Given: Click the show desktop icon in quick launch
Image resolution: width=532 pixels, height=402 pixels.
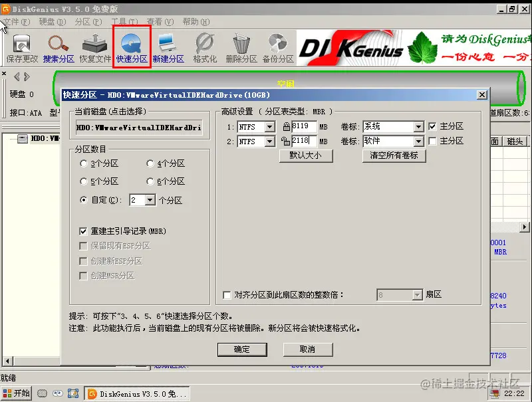Looking at the screenshot, I should (42, 393).
